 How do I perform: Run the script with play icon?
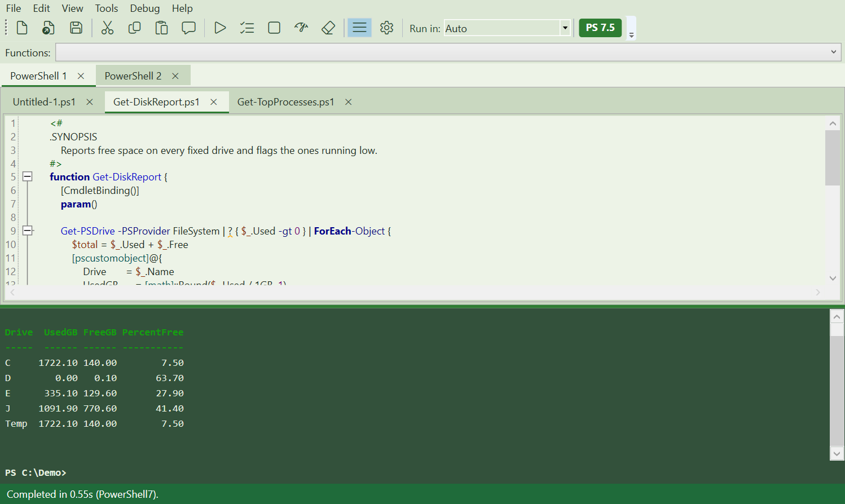pos(220,28)
